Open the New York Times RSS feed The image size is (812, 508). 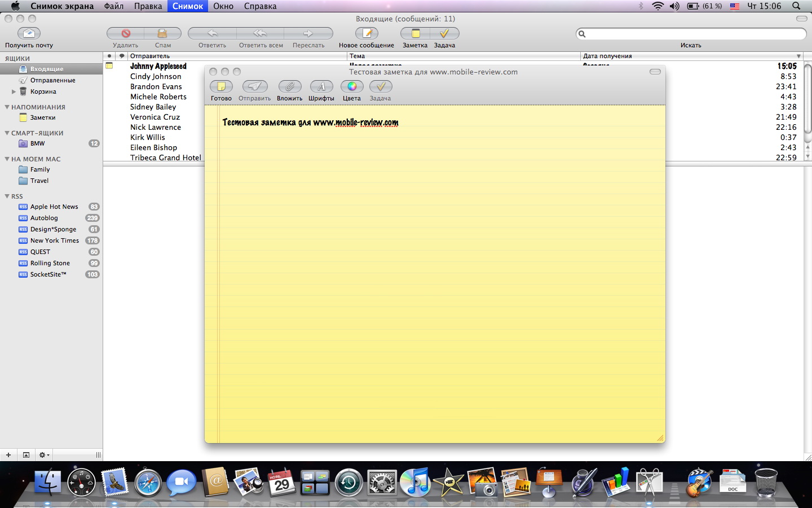pos(51,240)
